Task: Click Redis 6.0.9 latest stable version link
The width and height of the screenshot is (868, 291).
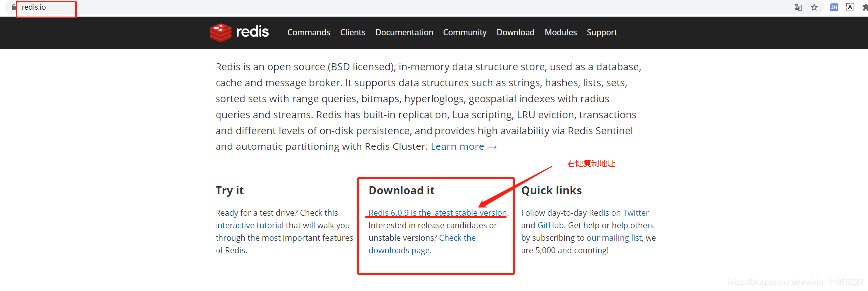Action: click(437, 213)
